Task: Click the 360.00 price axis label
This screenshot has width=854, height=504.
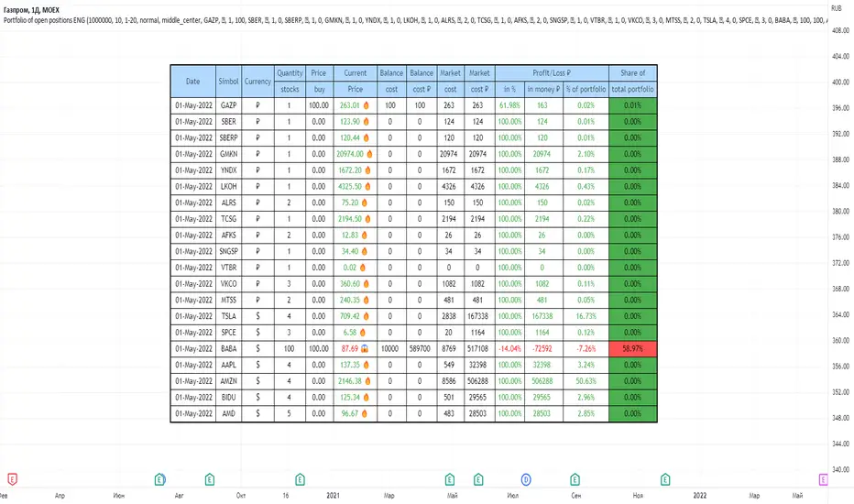Action: point(840,341)
